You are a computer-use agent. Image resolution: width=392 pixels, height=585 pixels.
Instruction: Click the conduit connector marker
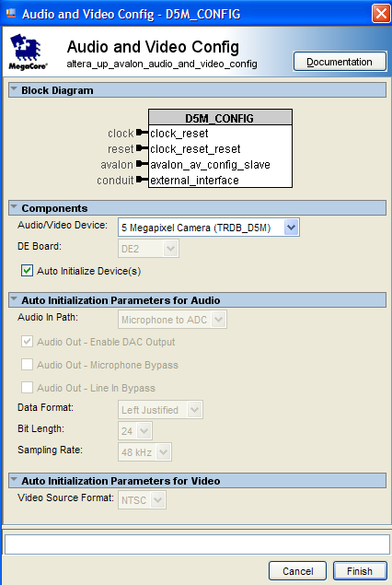(x=142, y=180)
